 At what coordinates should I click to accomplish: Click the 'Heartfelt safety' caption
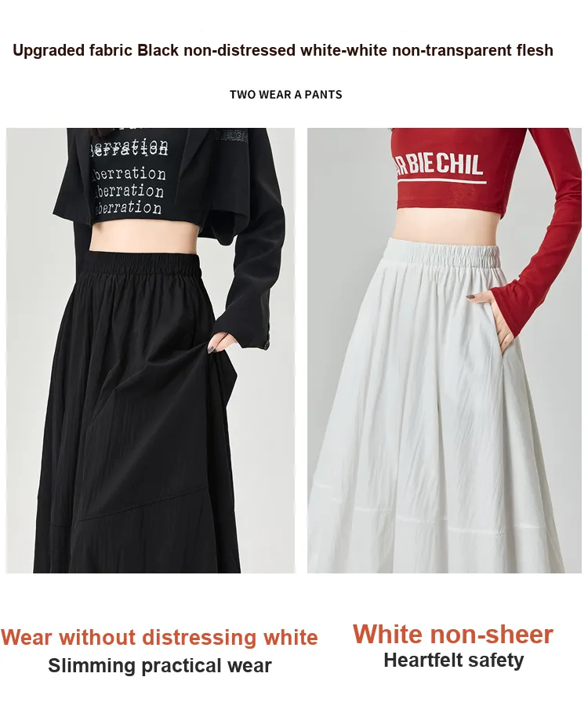tap(453, 660)
